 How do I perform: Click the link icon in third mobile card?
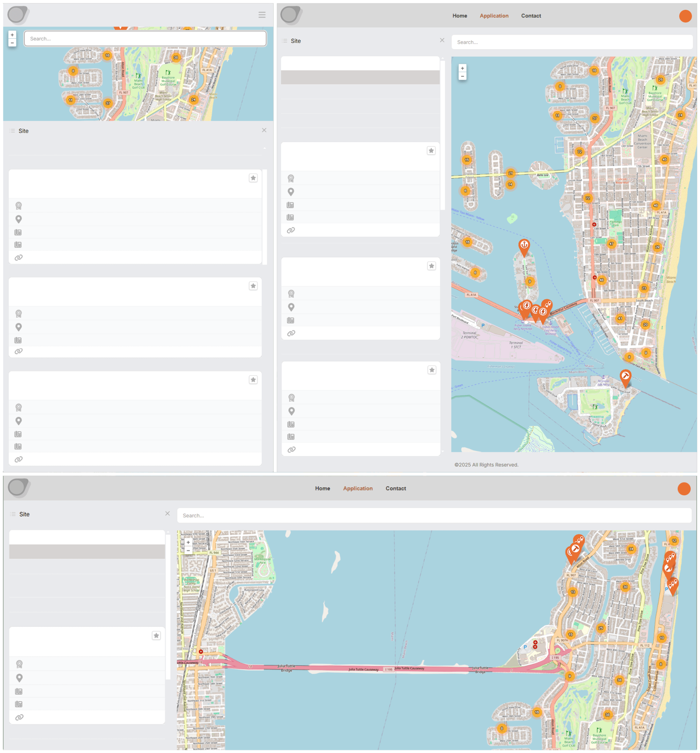click(19, 459)
